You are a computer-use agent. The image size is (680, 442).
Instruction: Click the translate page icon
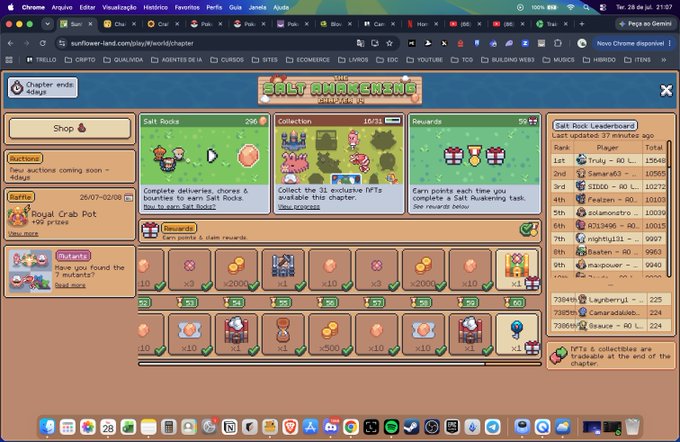[x=360, y=43]
